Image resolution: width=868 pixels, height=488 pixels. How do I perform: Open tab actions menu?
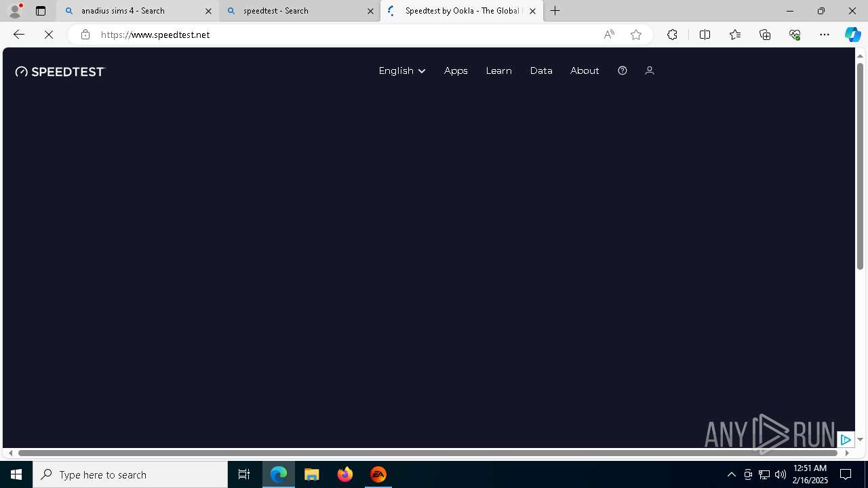coord(41,11)
